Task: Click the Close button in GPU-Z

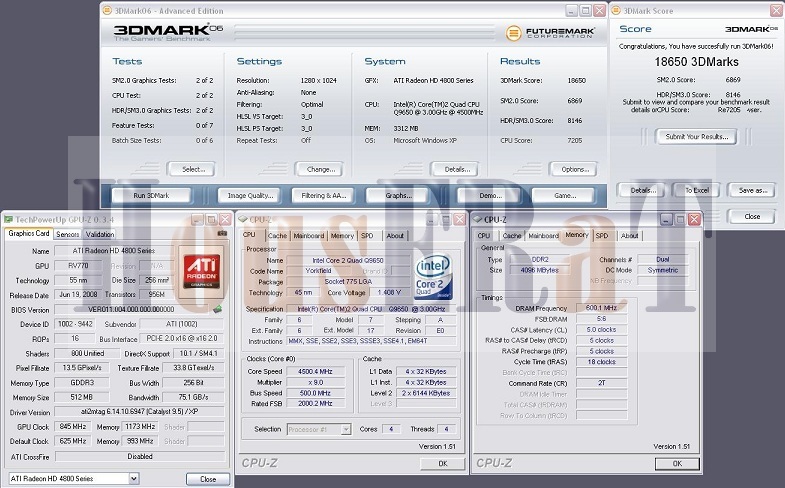Action: click(x=208, y=479)
